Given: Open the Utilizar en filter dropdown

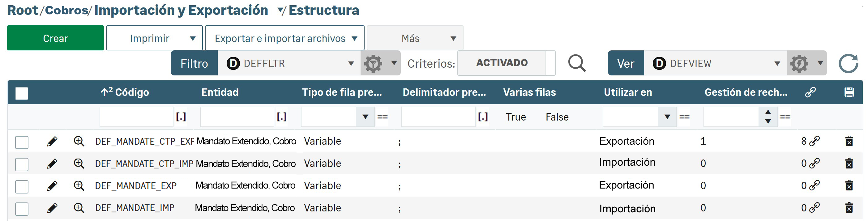Looking at the screenshot, I should 666,117.
